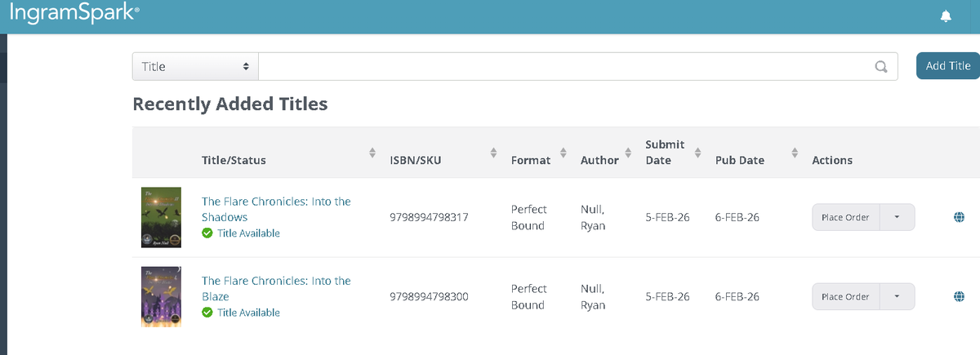Viewport: 980px width, 355px height.
Task: Sort by Author column arrows
Action: coord(628,153)
